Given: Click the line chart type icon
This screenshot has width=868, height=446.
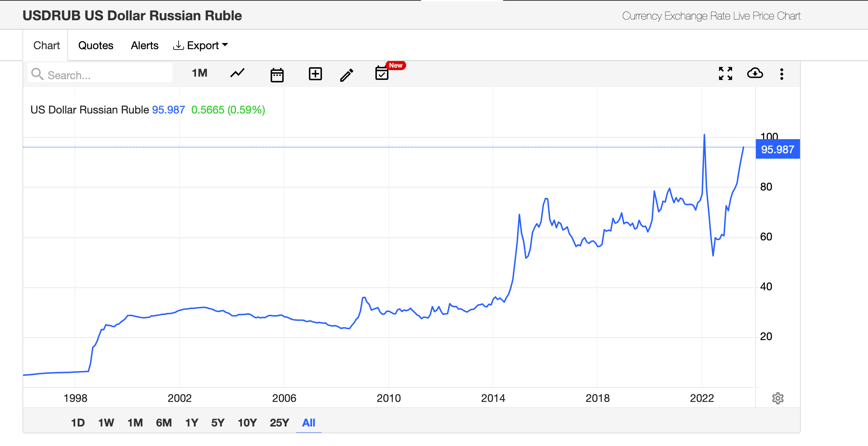Looking at the screenshot, I should [x=237, y=73].
